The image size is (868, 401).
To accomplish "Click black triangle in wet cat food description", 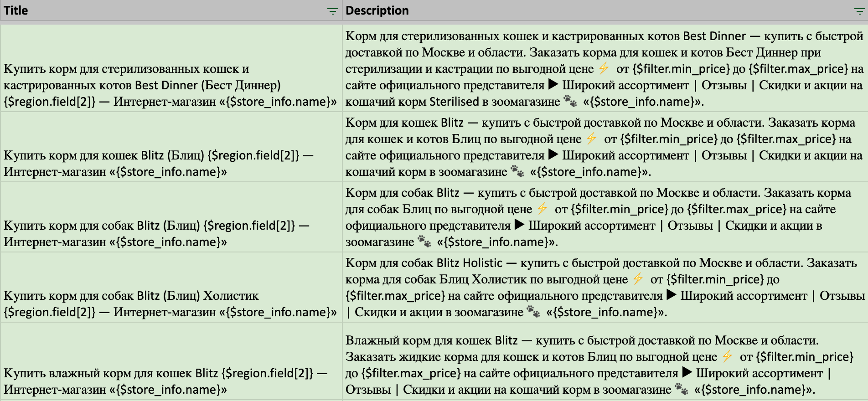I will (687, 372).
